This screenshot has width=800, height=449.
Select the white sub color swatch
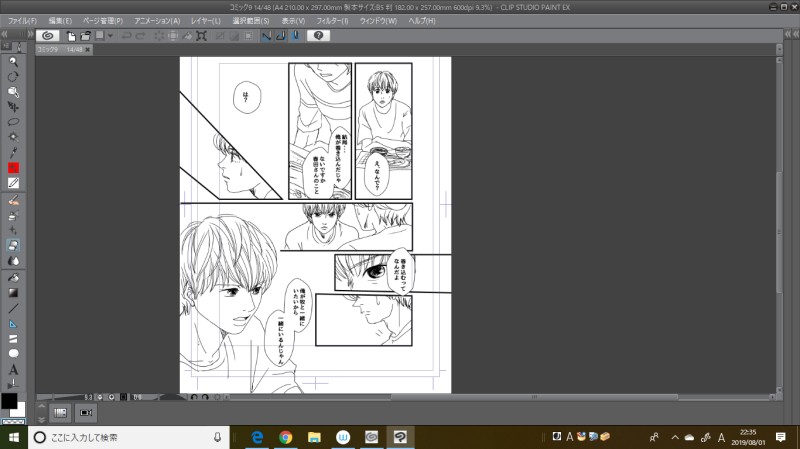pyautogui.click(x=19, y=410)
